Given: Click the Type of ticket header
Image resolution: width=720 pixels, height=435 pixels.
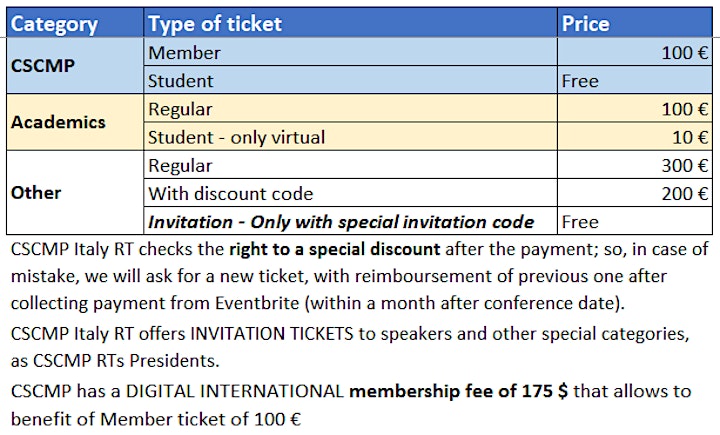Looking at the screenshot, I should tap(350, 23).
